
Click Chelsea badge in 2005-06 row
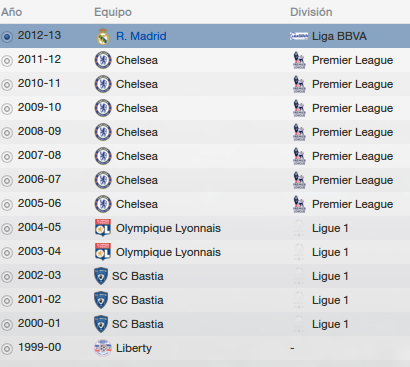(103, 204)
